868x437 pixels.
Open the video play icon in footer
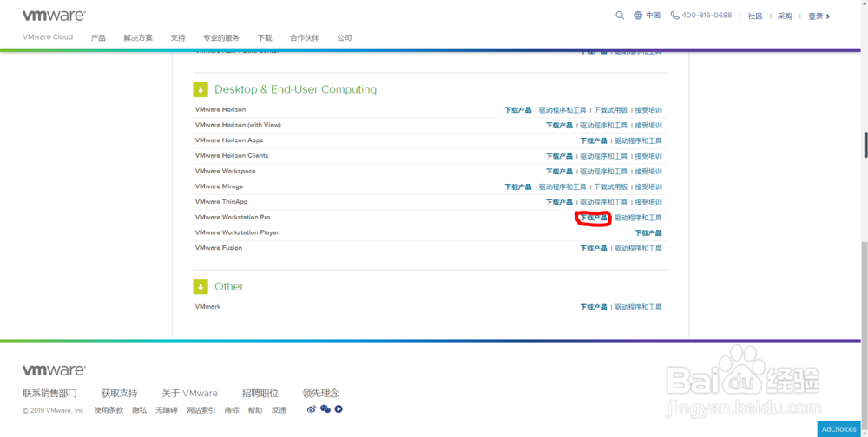(x=339, y=409)
